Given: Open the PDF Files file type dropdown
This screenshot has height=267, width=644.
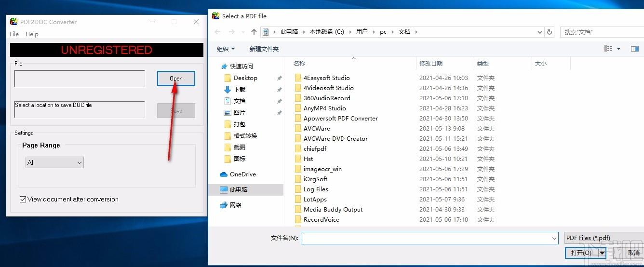Looking at the screenshot, I should 603,238.
